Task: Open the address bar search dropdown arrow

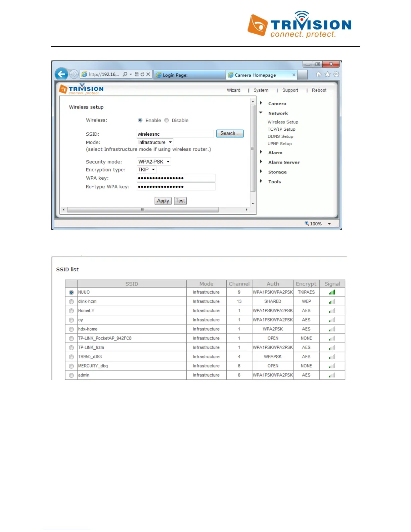Action: point(130,74)
